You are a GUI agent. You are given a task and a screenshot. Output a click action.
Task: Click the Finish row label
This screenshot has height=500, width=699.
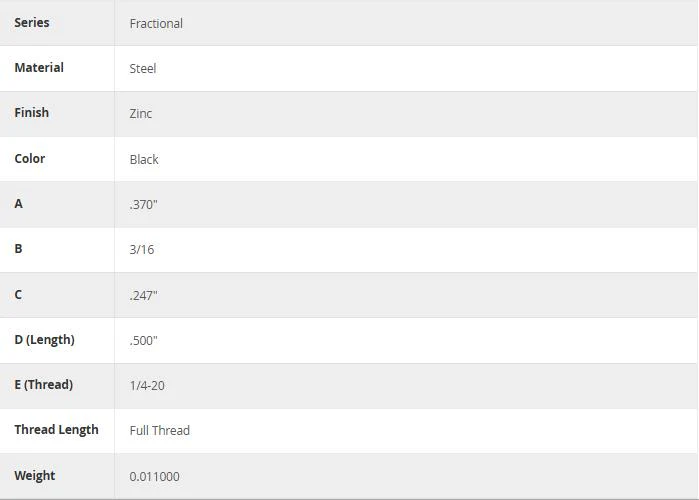[x=31, y=113]
